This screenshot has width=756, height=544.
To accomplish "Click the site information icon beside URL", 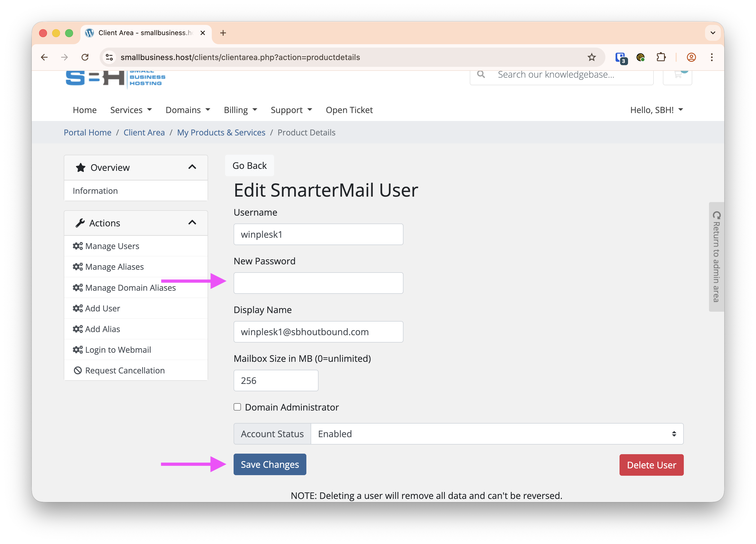I will tap(109, 57).
